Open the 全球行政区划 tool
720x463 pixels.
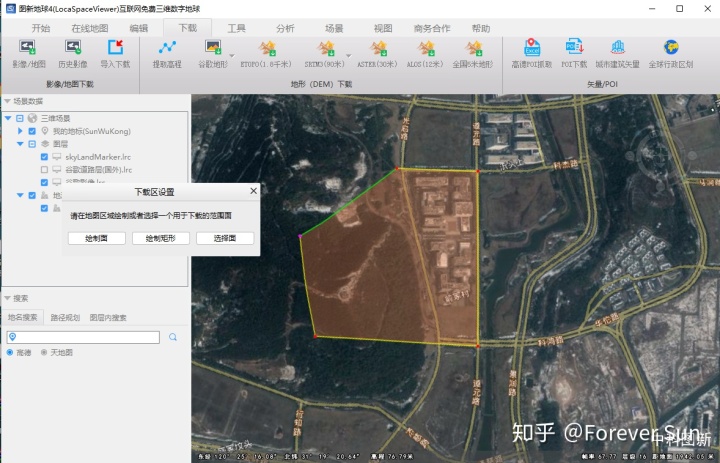[670, 54]
